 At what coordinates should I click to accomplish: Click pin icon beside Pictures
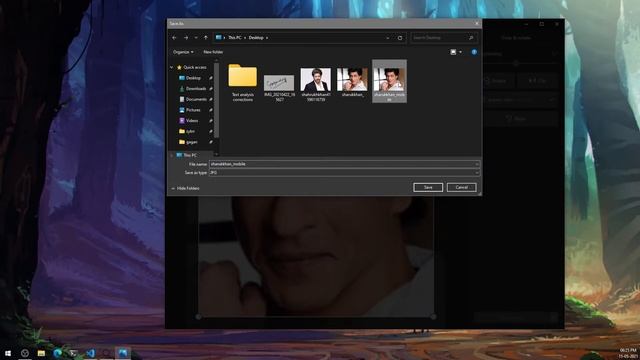pos(211,110)
